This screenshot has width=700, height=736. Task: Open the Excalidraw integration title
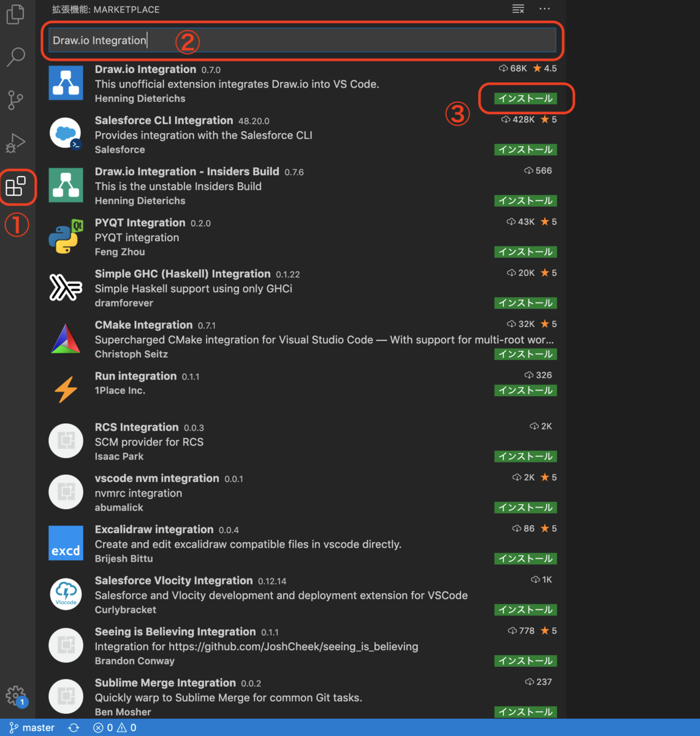pyautogui.click(x=154, y=529)
